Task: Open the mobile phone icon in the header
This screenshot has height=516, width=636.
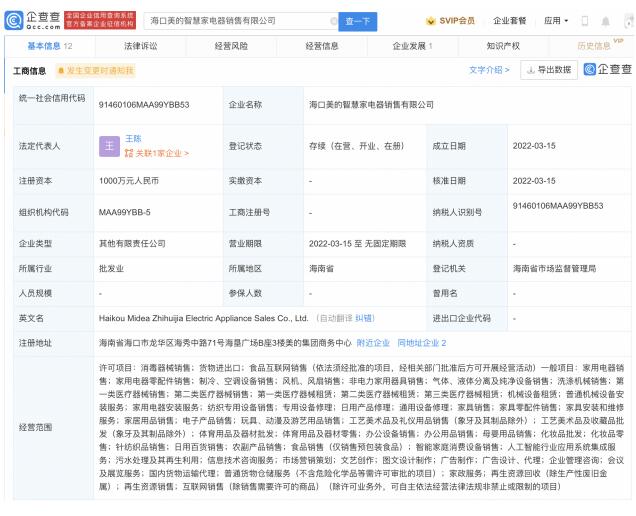Action: click(584, 21)
